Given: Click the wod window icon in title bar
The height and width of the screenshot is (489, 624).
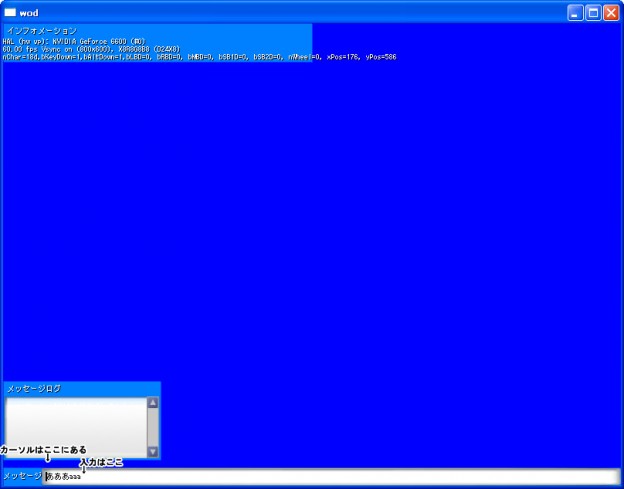Looking at the screenshot, I should [x=10, y=13].
